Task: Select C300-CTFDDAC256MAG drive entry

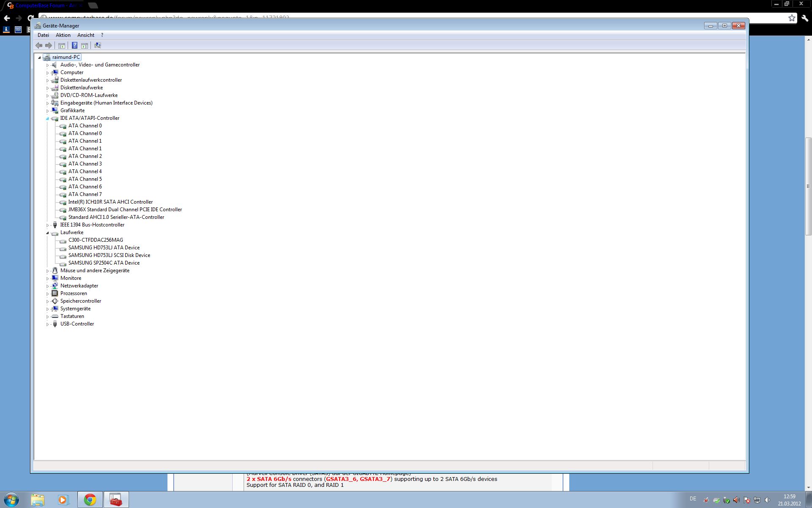Action: click(96, 240)
